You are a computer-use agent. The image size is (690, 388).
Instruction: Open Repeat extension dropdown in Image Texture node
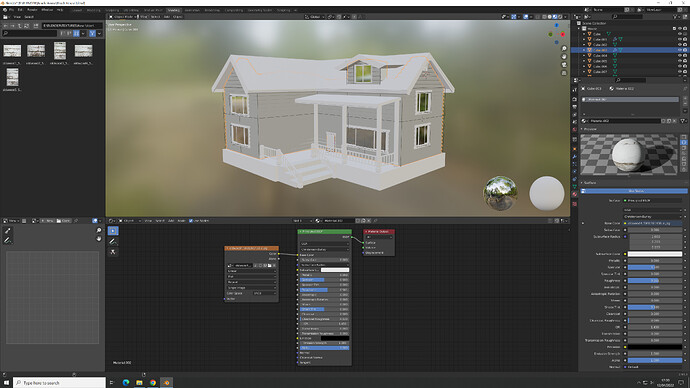[252, 282]
